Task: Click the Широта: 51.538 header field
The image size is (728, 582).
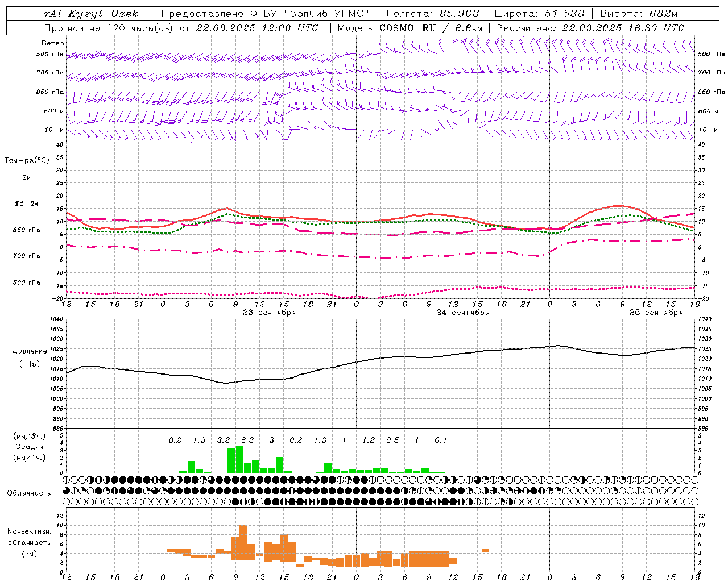Action: point(539,14)
